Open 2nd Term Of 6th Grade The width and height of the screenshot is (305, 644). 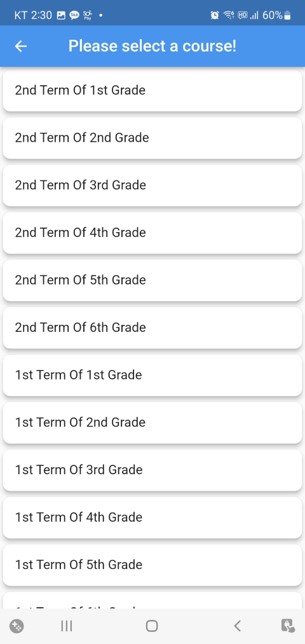coord(152,328)
